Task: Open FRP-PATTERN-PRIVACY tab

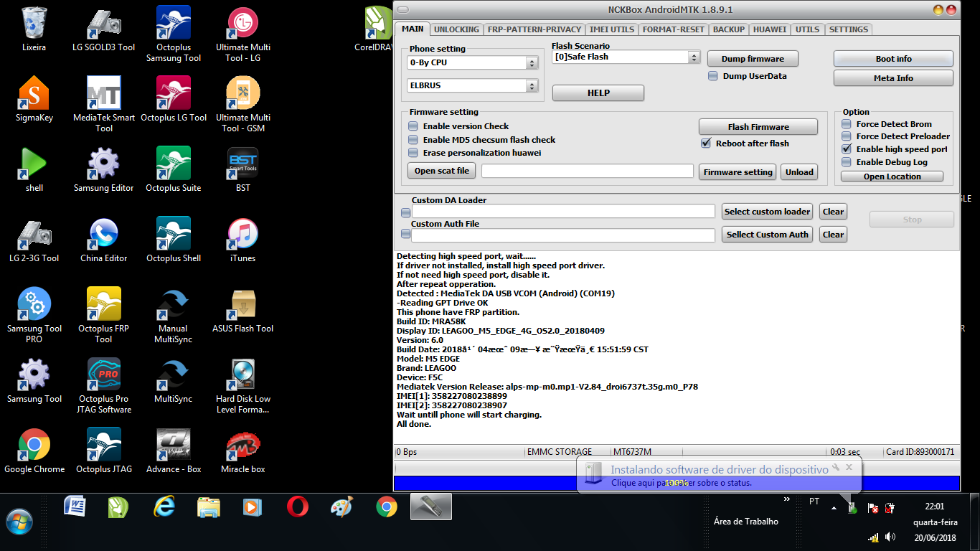Action: (534, 29)
